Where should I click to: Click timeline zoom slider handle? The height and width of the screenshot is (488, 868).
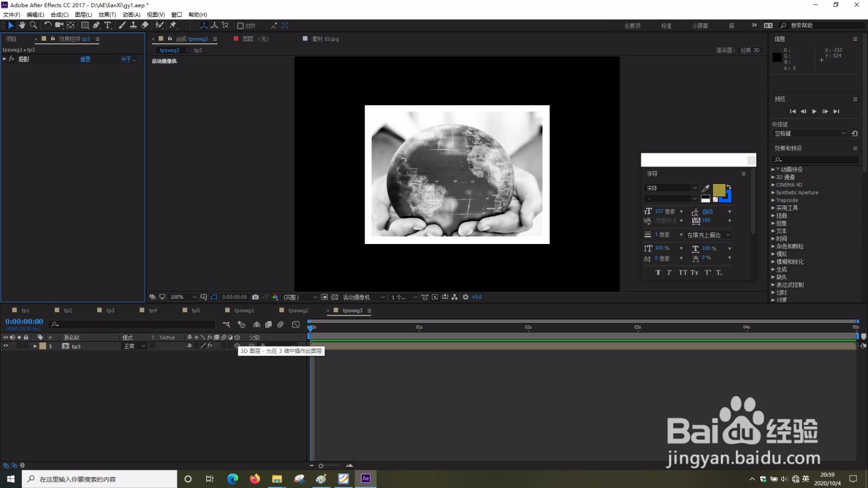(x=321, y=466)
